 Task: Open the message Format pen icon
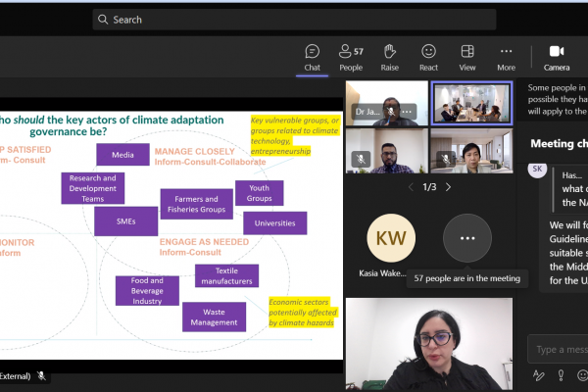pos(538,375)
